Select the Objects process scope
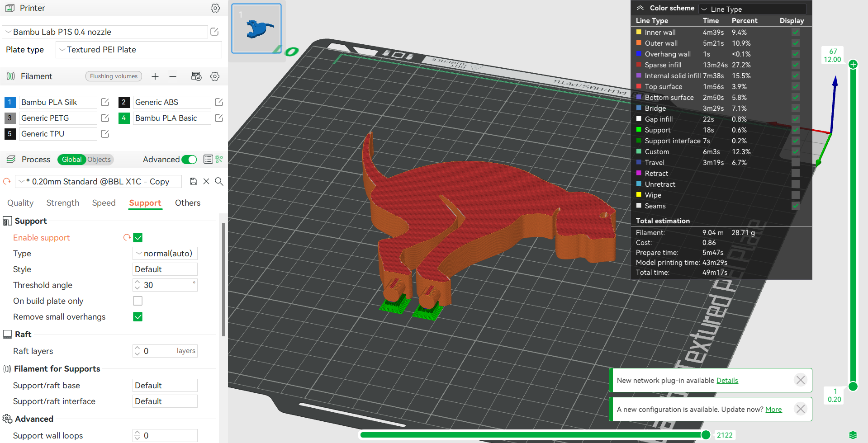 (x=99, y=160)
